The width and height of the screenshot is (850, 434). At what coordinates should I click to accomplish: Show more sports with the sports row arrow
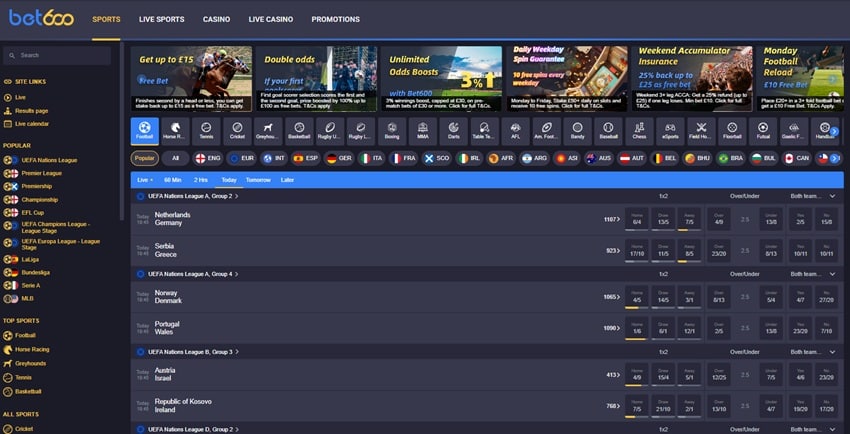pyautogui.click(x=834, y=131)
